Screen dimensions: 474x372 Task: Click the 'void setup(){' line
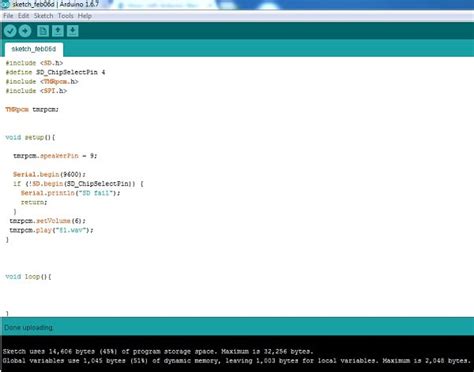click(x=30, y=137)
